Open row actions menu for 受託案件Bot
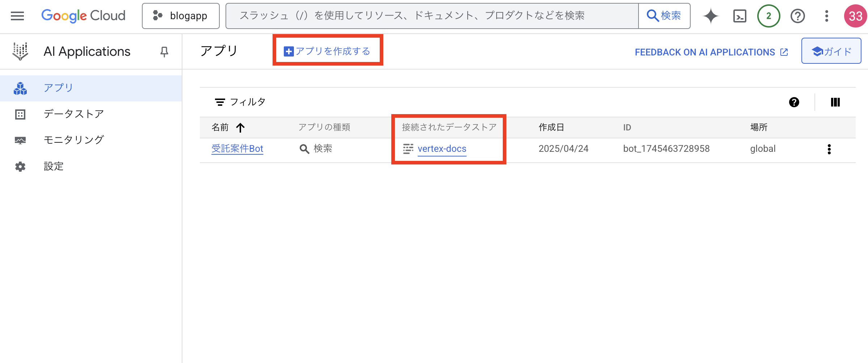Image resolution: width=868 pixels, height=363 pixels. (830, 149)
